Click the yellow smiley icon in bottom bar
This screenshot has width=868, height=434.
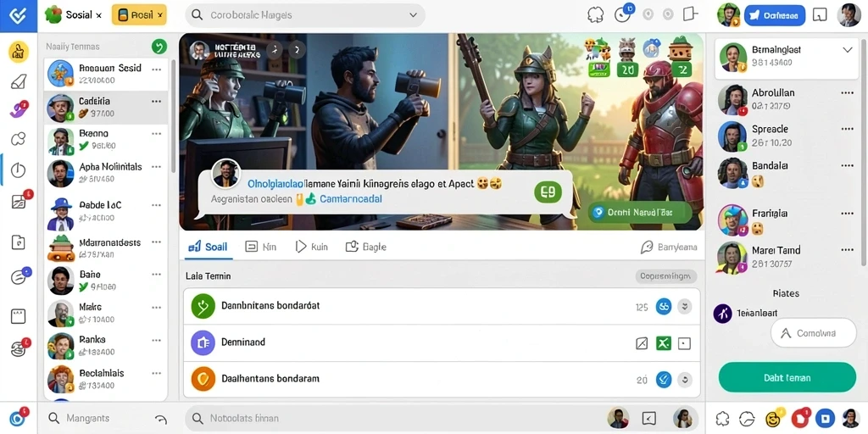pyautogui.click(x=773, y=419)
